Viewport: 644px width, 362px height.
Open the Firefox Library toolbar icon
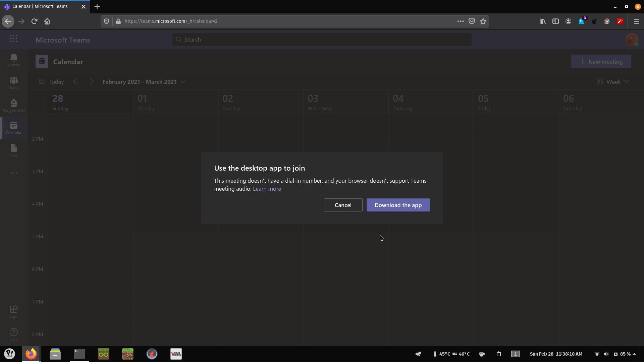pos(542,21)
